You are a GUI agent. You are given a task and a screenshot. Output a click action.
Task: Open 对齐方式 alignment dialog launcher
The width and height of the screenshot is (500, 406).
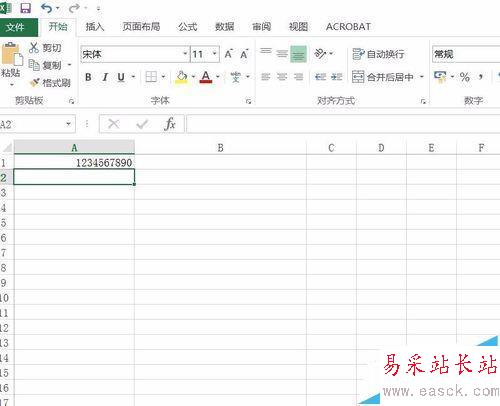(423, 101)
